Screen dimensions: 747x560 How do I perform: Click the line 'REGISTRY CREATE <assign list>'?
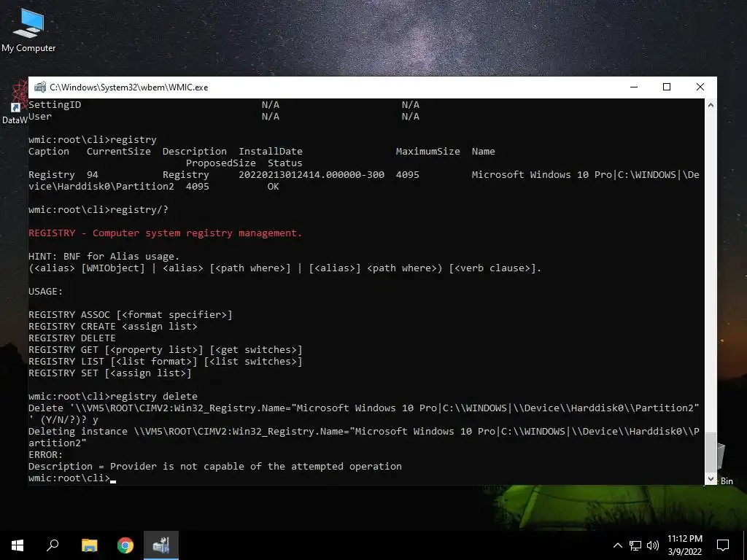click(x=113, y=326)
